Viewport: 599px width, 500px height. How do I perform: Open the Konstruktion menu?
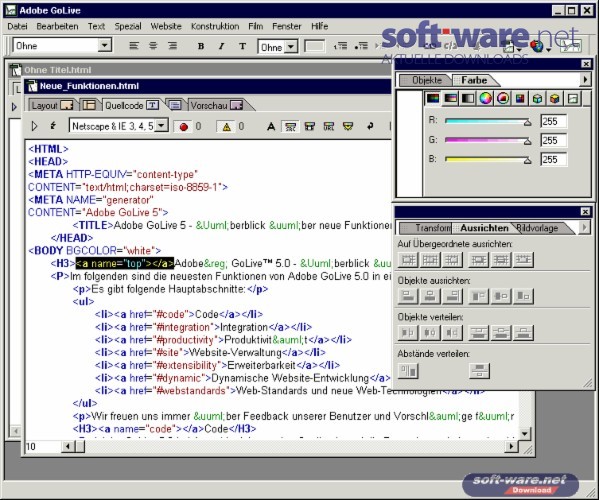215,26
